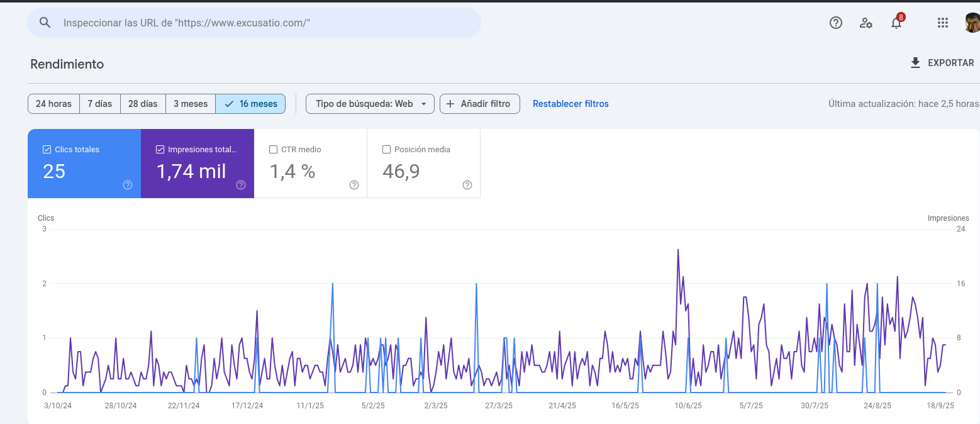The height and width of the screenshot is (424, 980).
Task: Enable the Posición media checkbox
Action: [x=386, y=150]
